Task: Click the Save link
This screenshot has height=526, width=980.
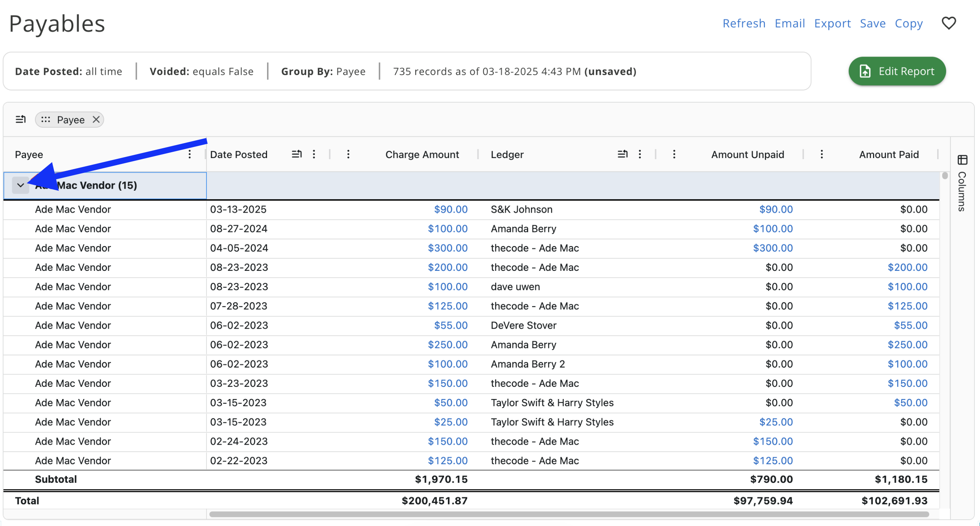Action: (x=873, y=24)
